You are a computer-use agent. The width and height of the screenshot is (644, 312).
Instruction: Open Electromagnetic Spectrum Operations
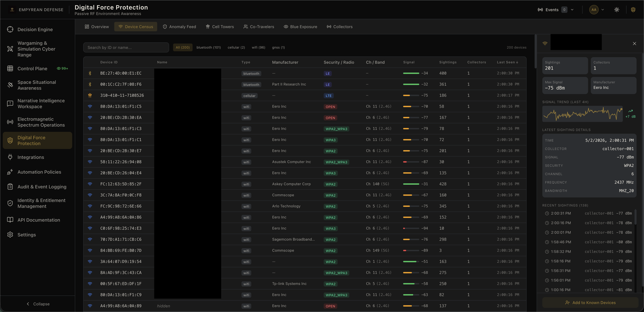point(37,122)
